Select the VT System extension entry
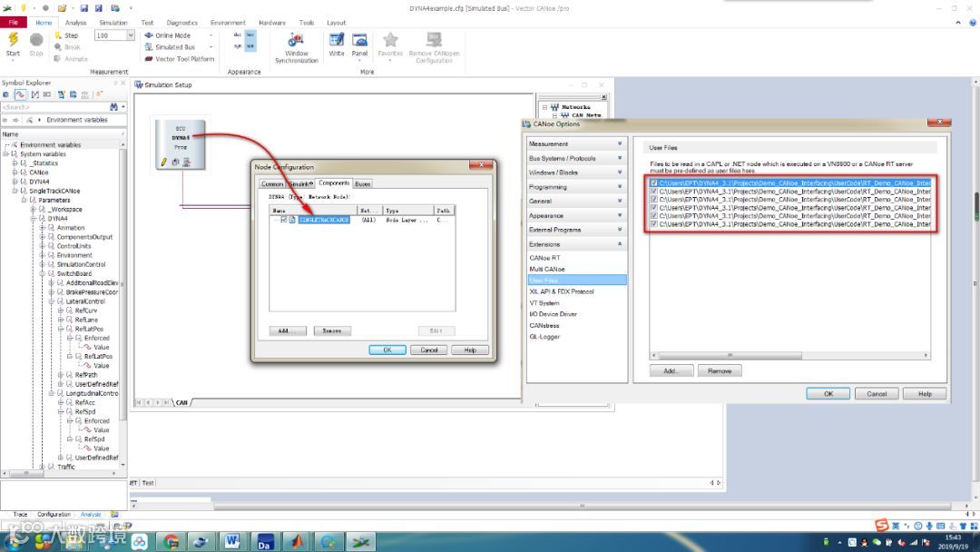980x552 pixels. pyautogui.click(x=544, y=302)
